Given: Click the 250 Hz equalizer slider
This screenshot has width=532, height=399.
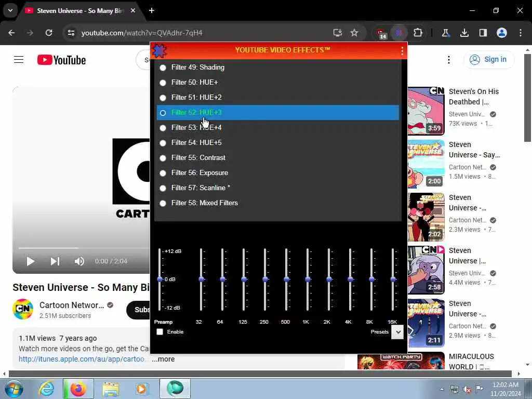Looking at the screenshot, I should point(265,279).
